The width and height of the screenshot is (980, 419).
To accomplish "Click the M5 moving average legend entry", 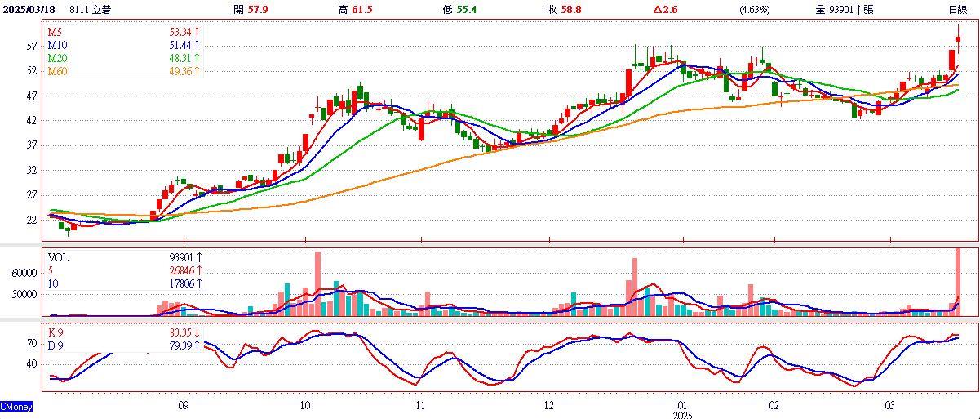I will point(55,31).
